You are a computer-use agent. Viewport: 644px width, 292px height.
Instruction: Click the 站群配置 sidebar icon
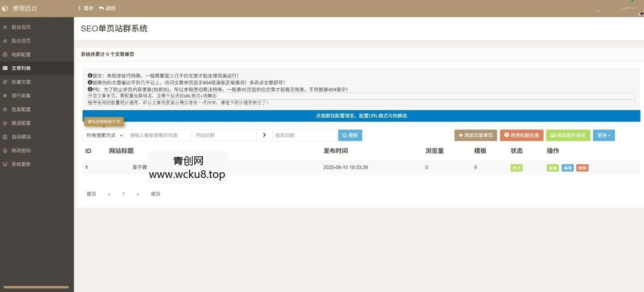tap(5, 54)
